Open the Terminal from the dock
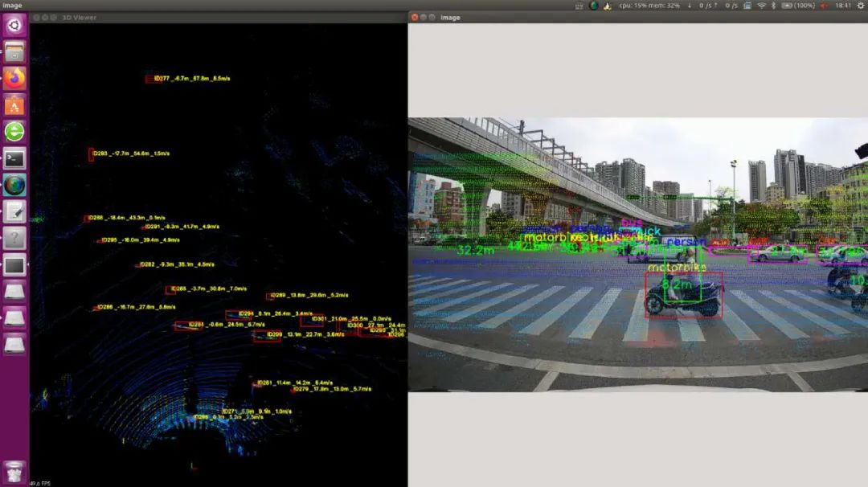Viewport: 868px width, 487px height. pyautogui.click(x=14, y=158)
